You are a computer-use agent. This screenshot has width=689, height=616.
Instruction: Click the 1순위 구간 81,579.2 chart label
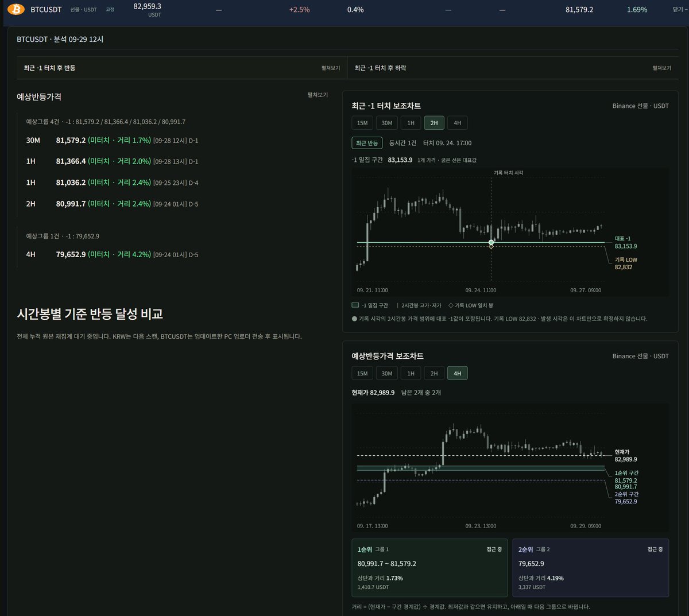[626, 479]
